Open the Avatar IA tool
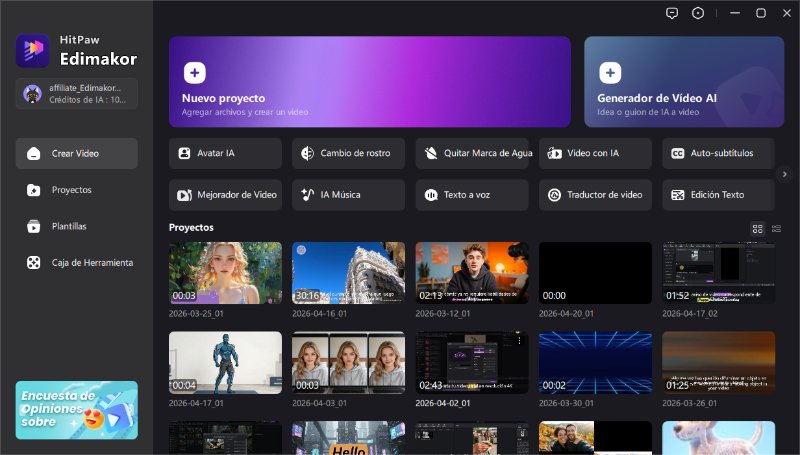This screenshot has height=455, width=800. [225, 153]
